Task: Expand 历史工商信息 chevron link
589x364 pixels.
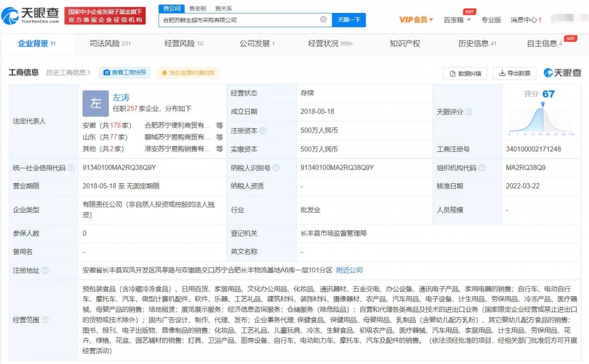Action: coord(68,72)
